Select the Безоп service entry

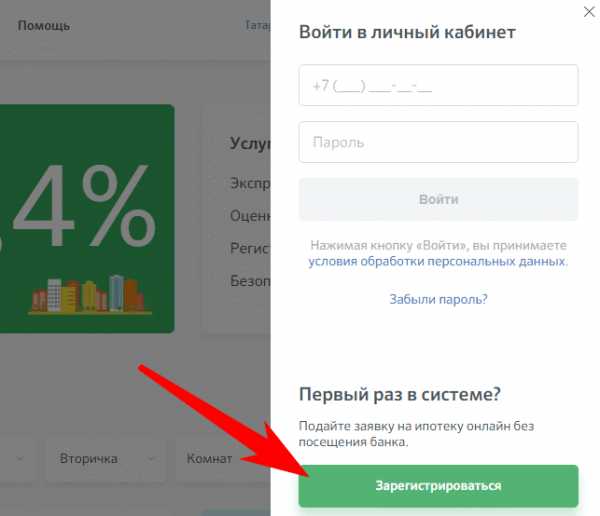coord(250,281)
